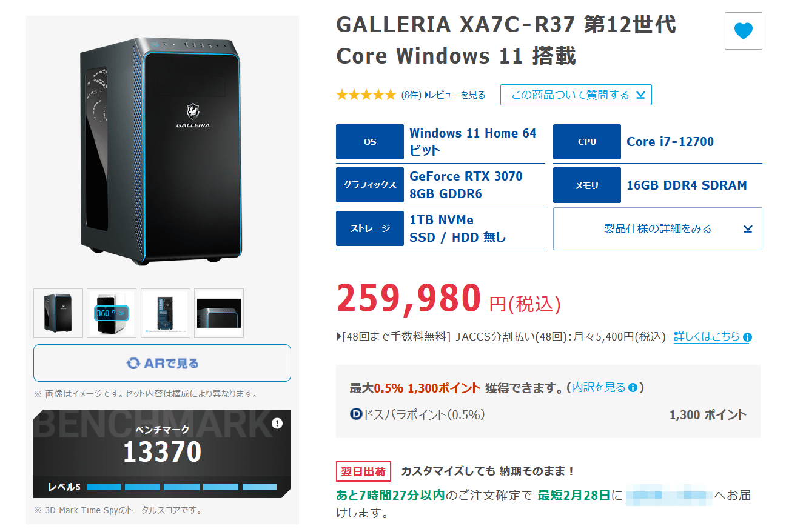Click the benchmark info exclamation icon
This screenshot has width=786, height=532.
coord(277,423)
